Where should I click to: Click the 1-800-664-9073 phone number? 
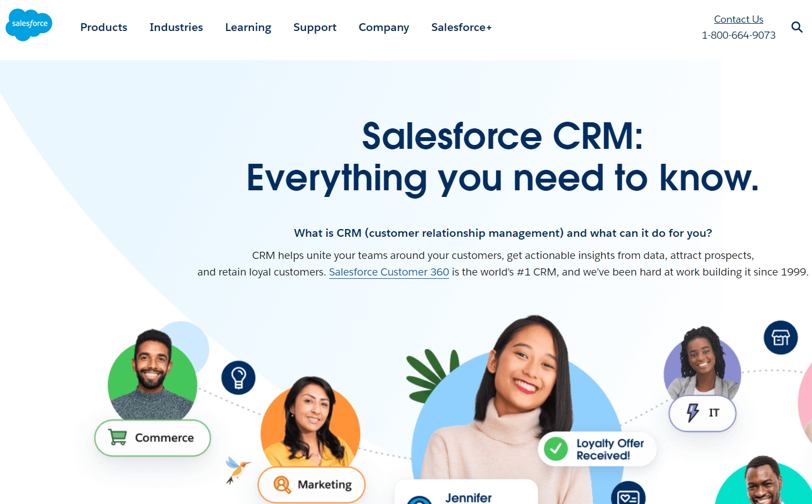(x=738, y=35)
